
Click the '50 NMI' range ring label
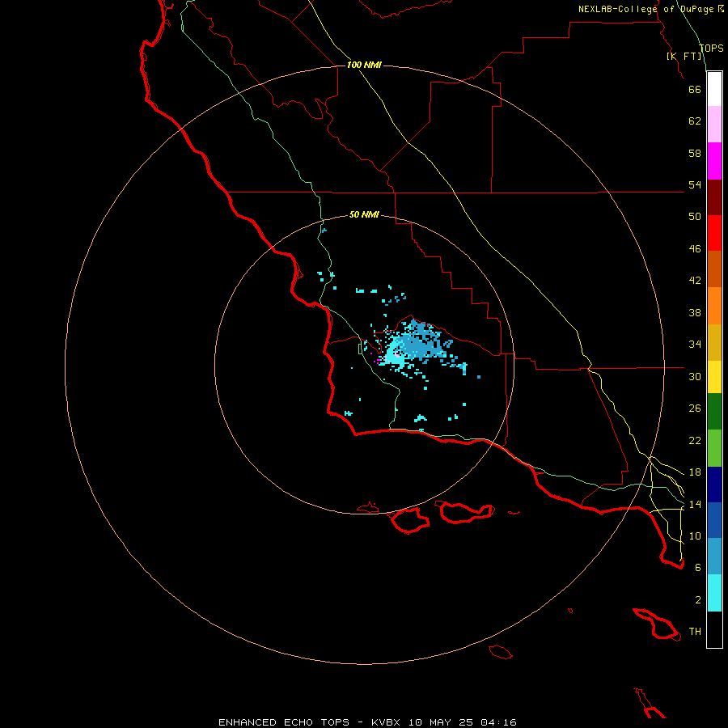coord(364,214)
